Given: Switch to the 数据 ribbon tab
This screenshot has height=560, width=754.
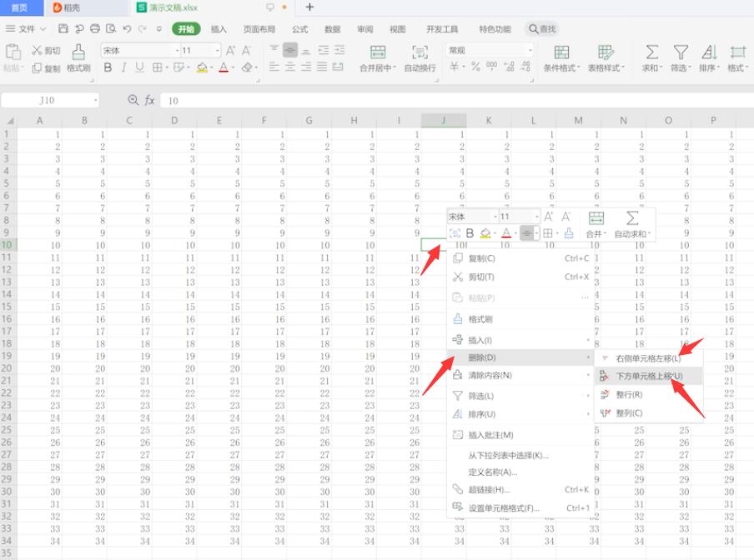Looking at the screenshot, I should tap(332, 29).
